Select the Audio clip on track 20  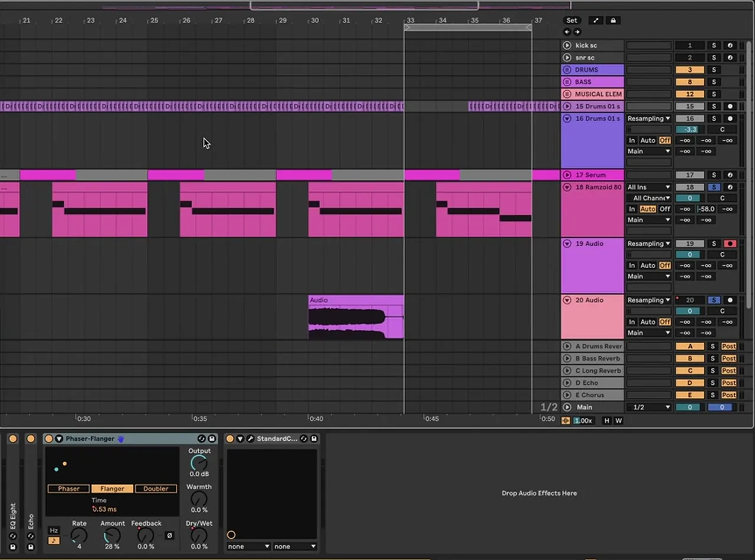click(356, 317)
